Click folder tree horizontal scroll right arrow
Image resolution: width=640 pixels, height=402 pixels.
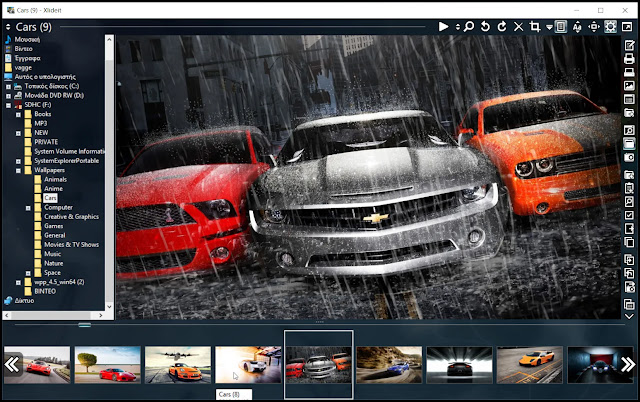click(100, 315)
